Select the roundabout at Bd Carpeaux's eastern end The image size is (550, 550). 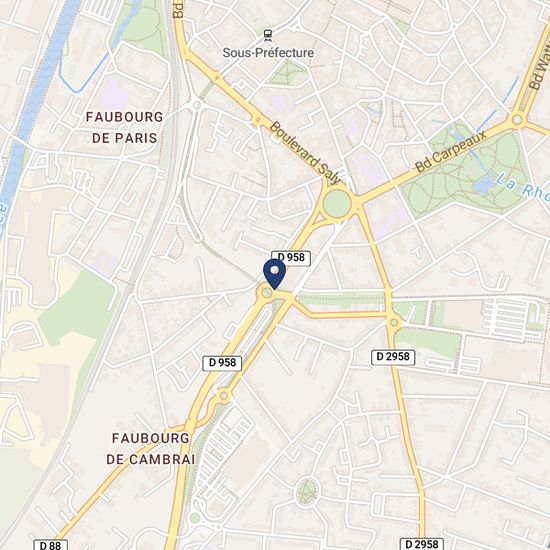click(517, 120)
